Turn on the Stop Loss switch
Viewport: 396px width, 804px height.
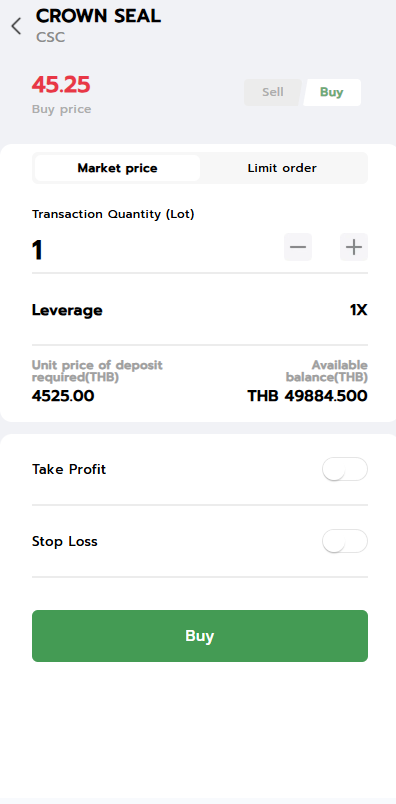[345, 541]
